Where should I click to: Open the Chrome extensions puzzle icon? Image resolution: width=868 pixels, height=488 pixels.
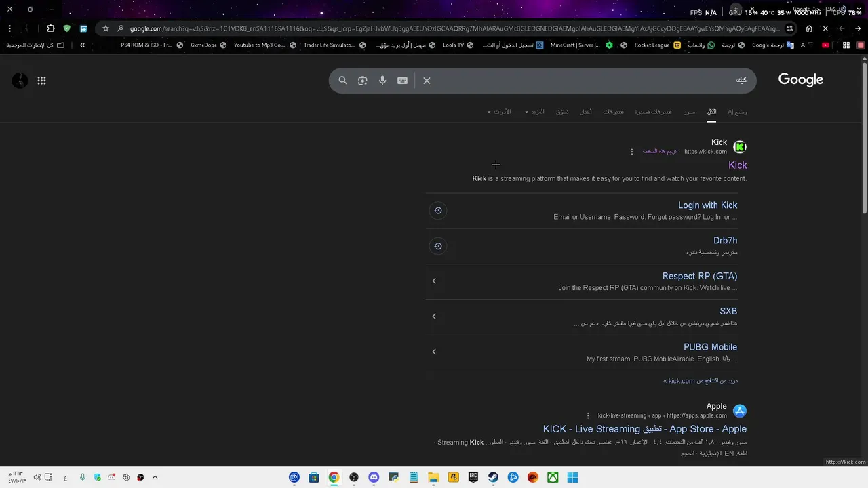[x=51, y=28]
